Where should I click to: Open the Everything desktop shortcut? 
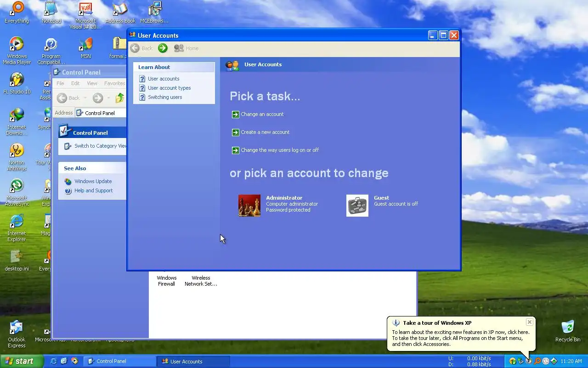pyautogui.click(x=17, y=12)
